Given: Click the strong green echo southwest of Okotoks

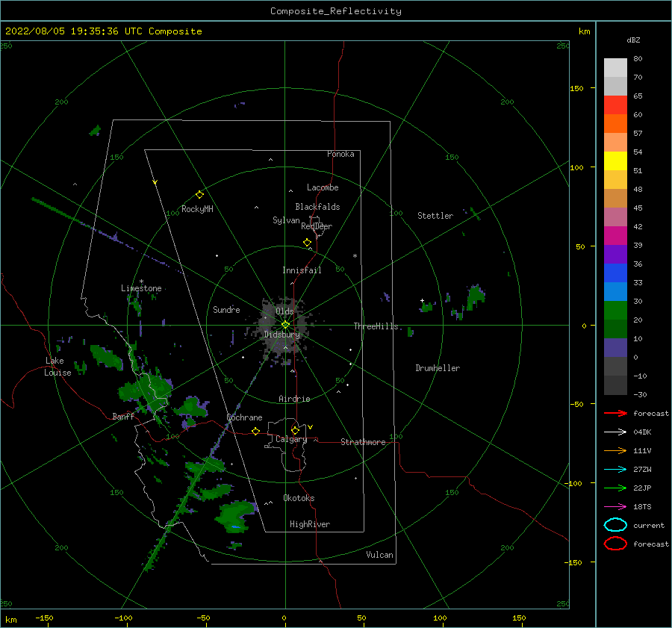Looking at the screenshot, I should pos(235,517).
